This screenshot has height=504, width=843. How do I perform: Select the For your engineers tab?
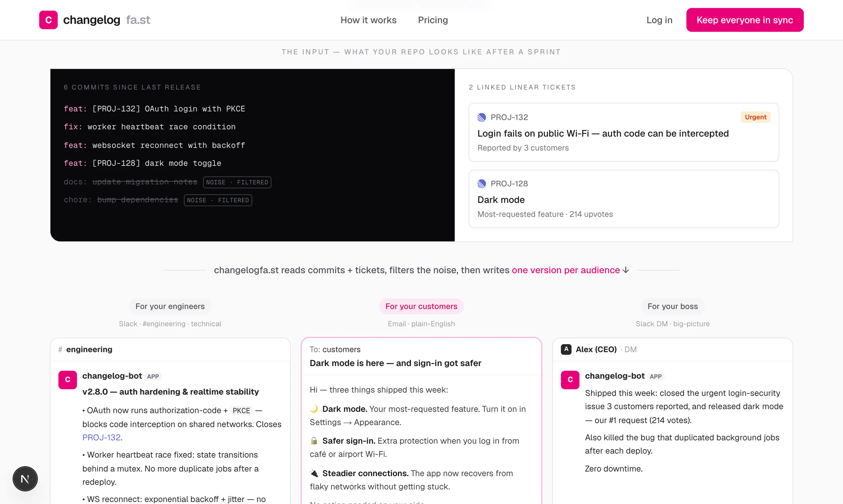[170, 306]
